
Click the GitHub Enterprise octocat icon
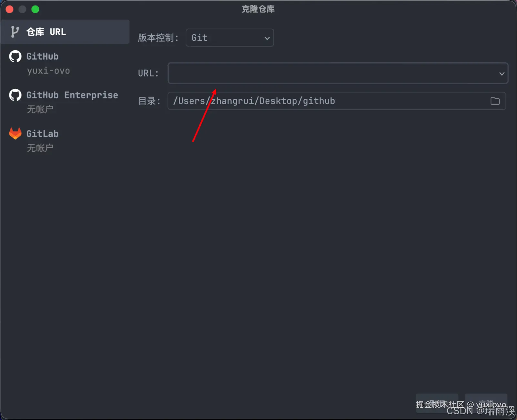(15, 95)
